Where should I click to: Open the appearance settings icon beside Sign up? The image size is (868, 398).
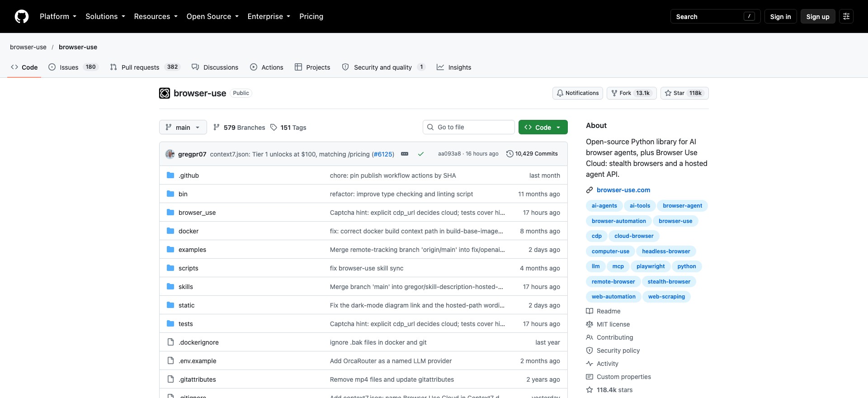tap(846, 16)
